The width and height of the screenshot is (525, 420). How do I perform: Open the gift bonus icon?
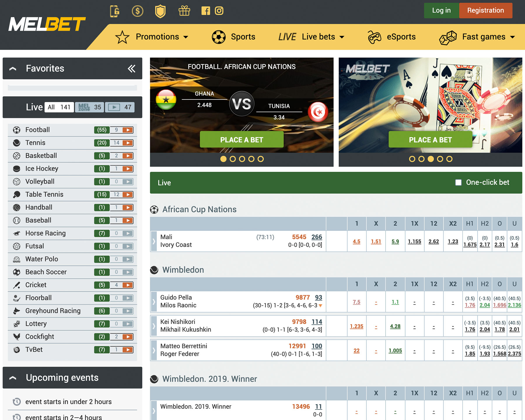(x=184, y=11)
